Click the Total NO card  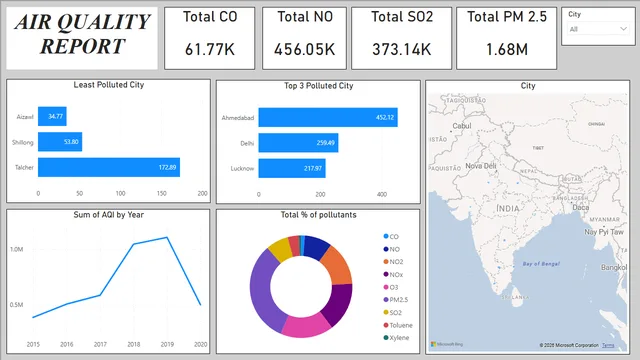[x=304, y=38]
